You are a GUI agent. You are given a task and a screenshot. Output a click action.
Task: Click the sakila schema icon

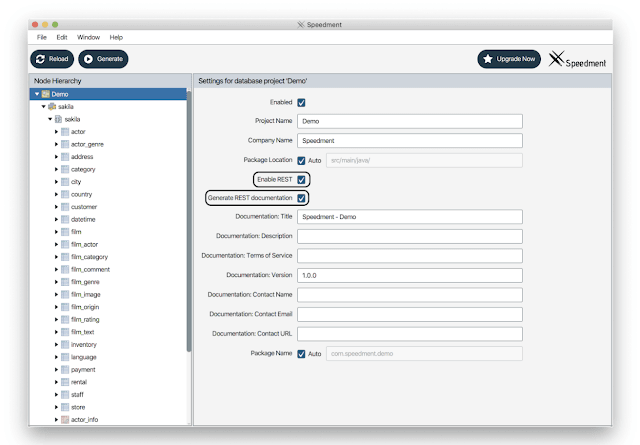pyautogui.click(x=58, y=119)
